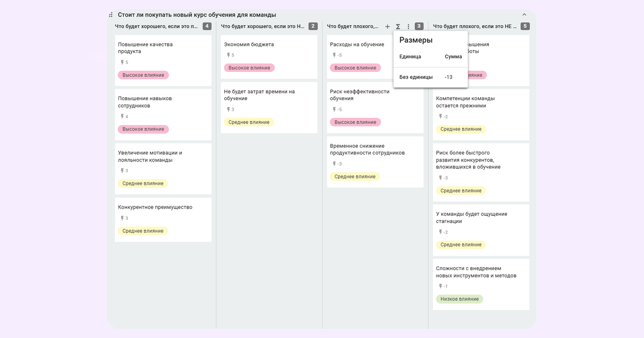The width and height of the screenshot is (644, 338).
Task: Click the sigma sum icon in column header
Action: coord(398,26)
